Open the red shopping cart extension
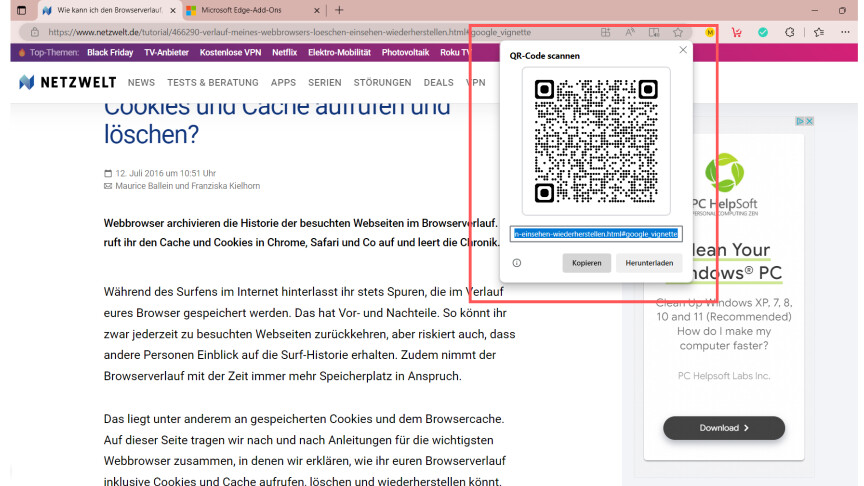The image size is (864, 486). point(737,32)
